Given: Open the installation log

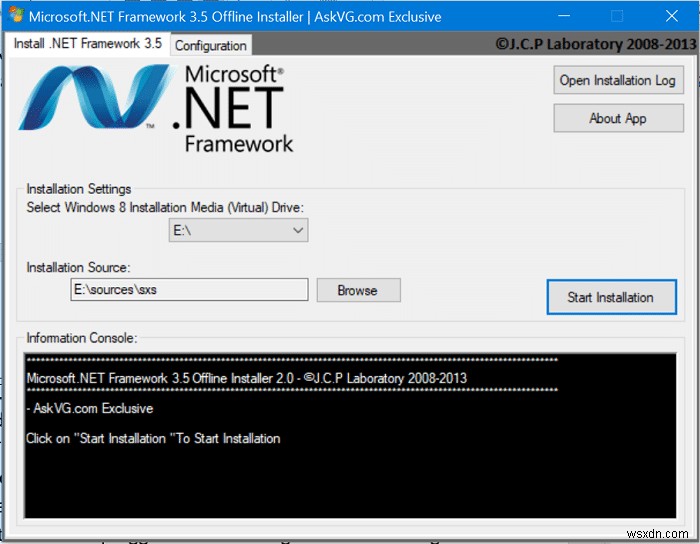Looking at the screenshot, I should click(x=618, y=80).
